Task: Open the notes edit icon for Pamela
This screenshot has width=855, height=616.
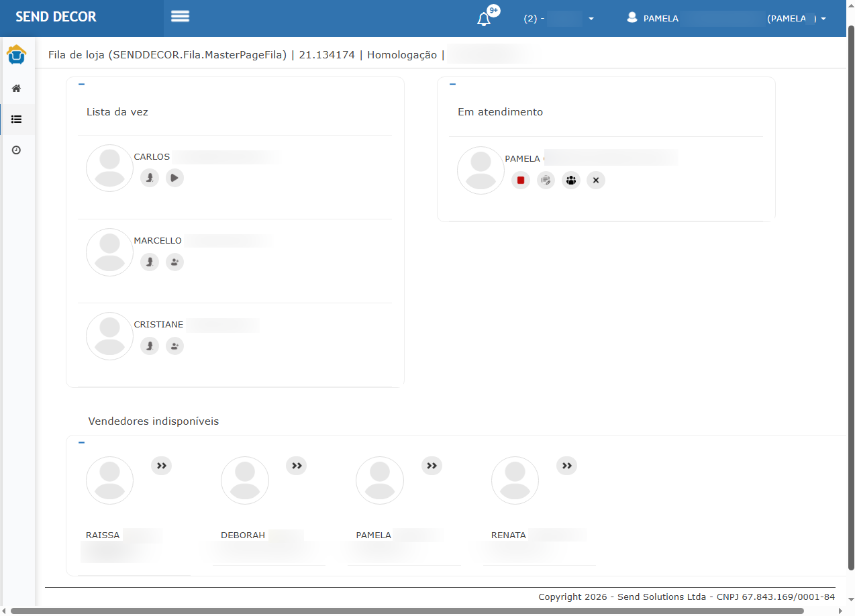Action: 546,180
